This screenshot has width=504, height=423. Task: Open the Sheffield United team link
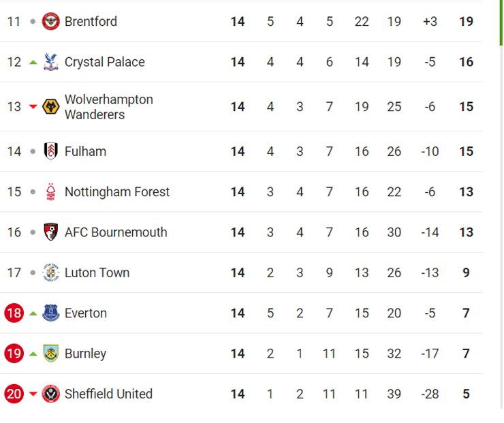pyautogui.click(x=108, y=394)
